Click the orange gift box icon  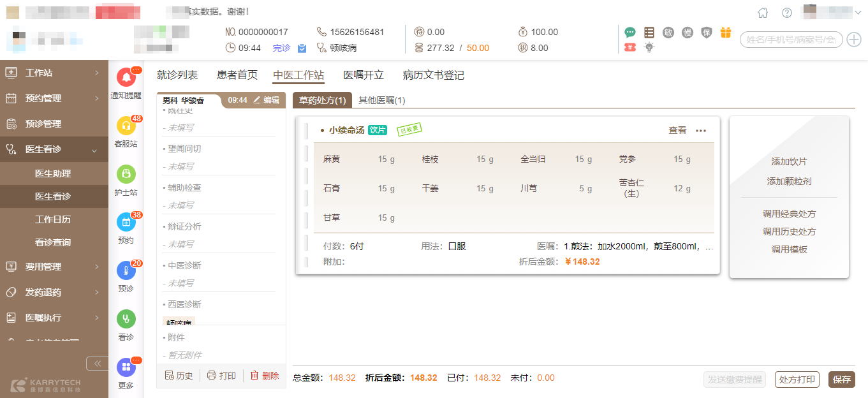coord(725,33)
